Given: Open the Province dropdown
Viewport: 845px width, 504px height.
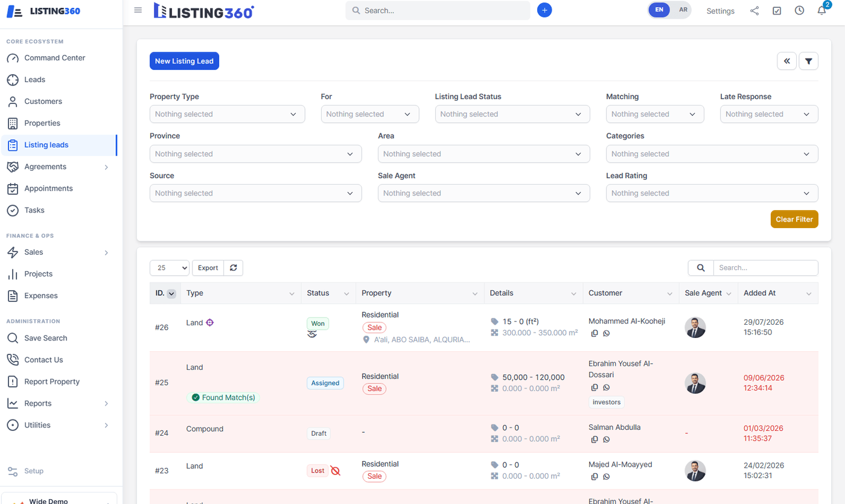Looking at the screenshot, I should pos(255,154).
